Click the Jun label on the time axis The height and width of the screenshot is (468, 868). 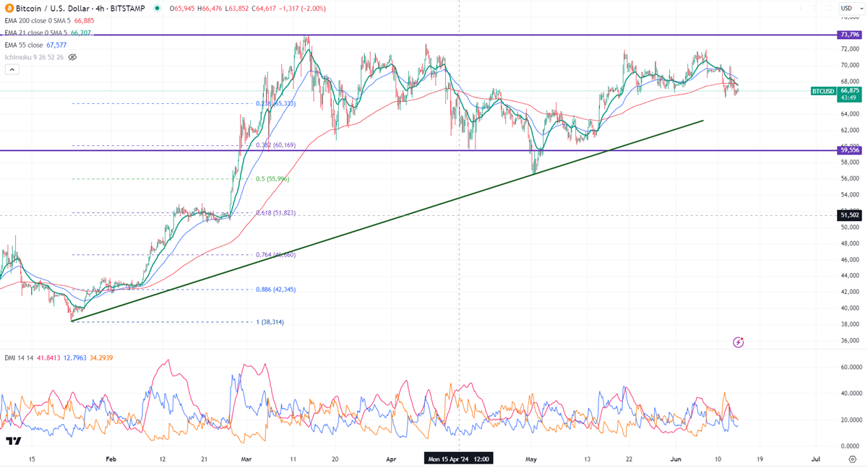[x=674, y=459]
